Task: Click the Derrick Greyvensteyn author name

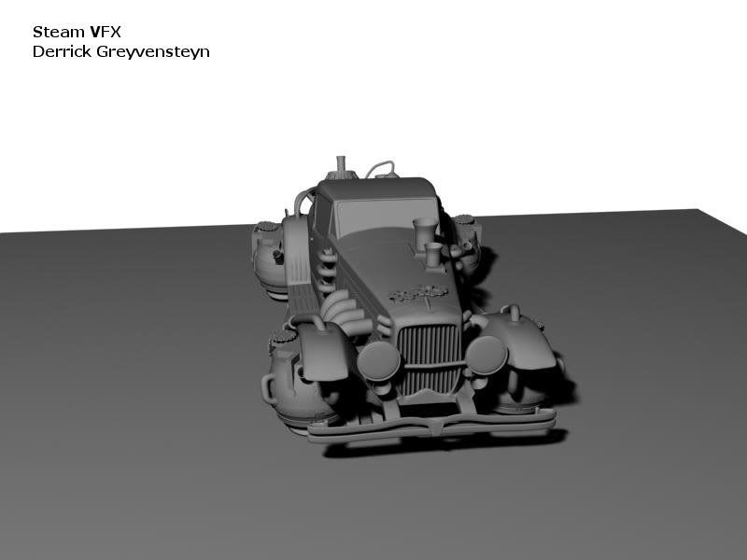Action: click(120, 51)
